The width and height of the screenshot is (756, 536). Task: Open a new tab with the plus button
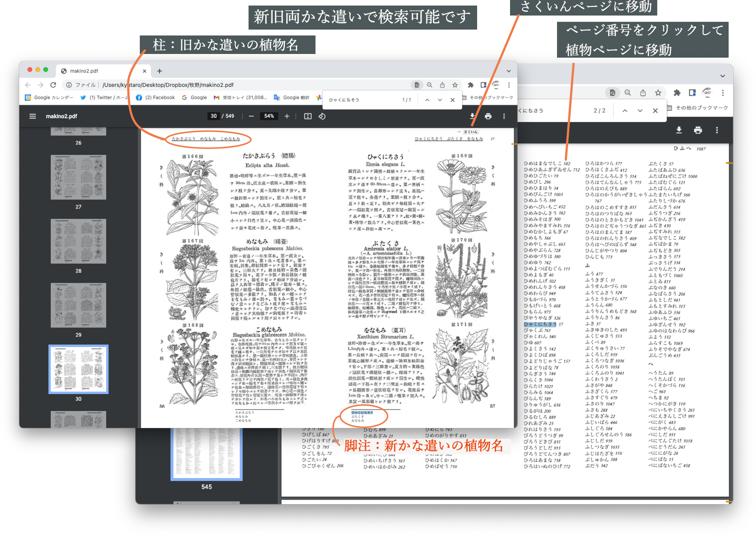(159, 71)
